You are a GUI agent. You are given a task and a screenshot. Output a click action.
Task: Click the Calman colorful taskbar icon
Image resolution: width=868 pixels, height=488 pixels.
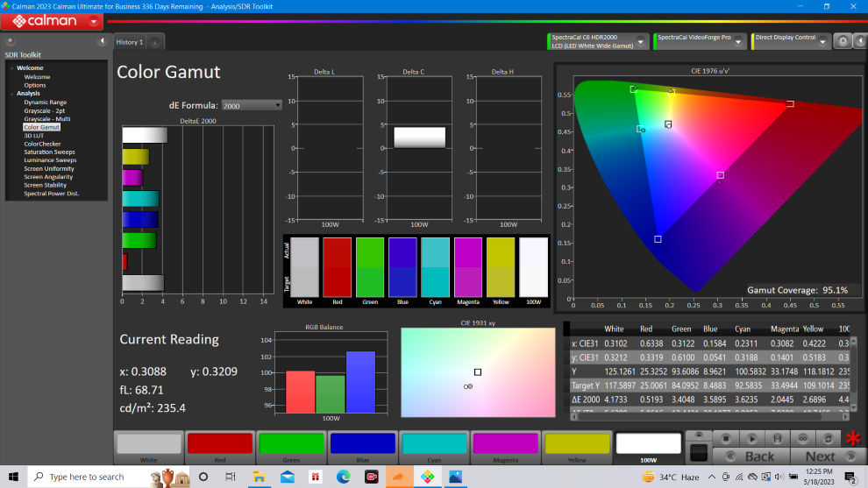[x=427, y=477]
